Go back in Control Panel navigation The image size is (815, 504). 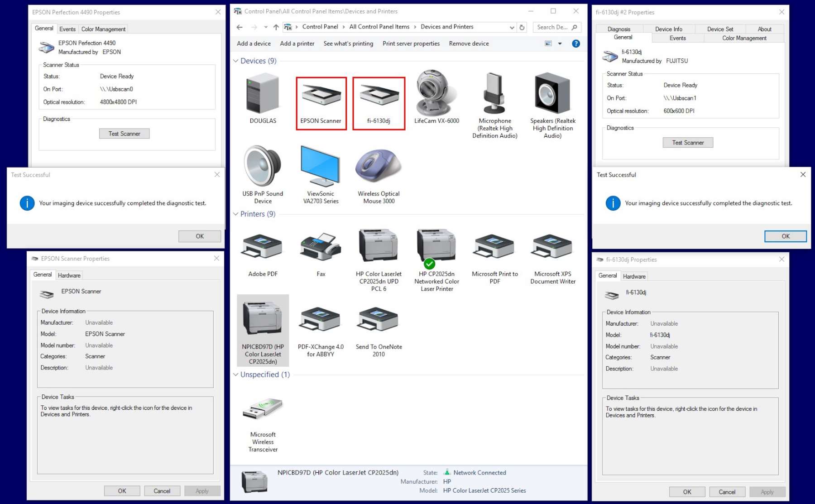tap(240, 27)
